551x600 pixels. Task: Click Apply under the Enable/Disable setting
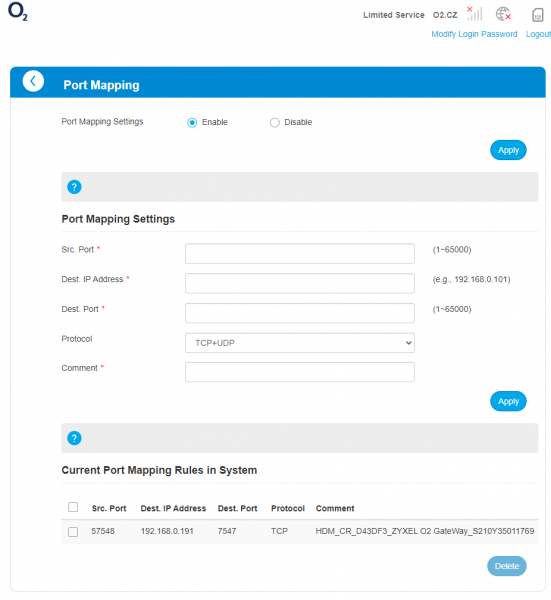pyautogui.click(x=508, y=150)
